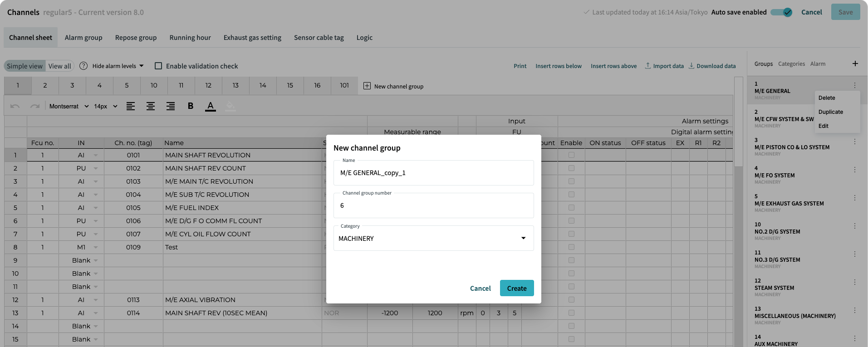Click the Print link

pyautogui.click(x=520, y=66)
